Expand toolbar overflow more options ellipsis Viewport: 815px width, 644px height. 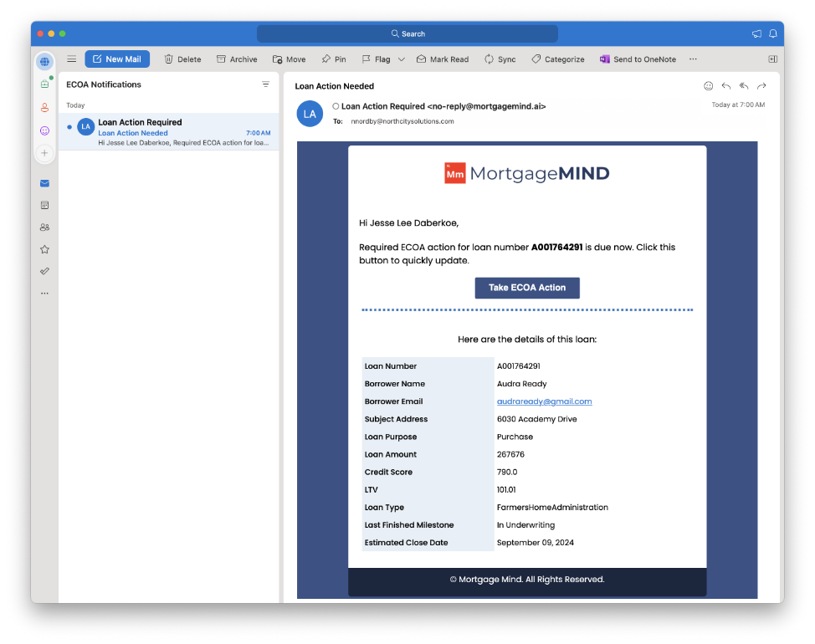tap(693, 59)
